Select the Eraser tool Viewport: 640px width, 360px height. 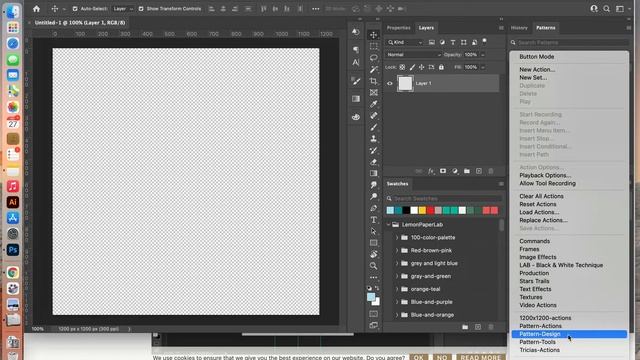(x=373, y=162)
